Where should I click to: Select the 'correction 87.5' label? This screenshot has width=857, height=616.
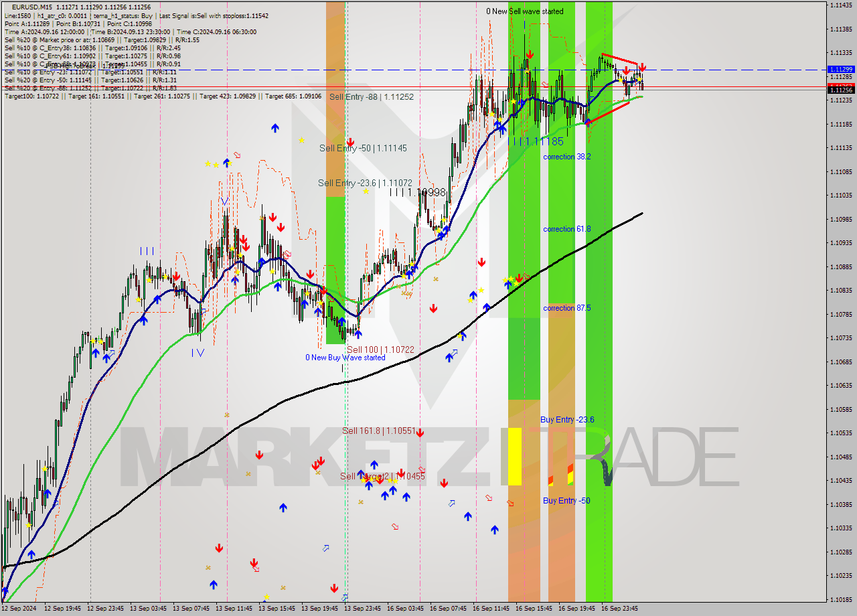(x=567, y=308)
